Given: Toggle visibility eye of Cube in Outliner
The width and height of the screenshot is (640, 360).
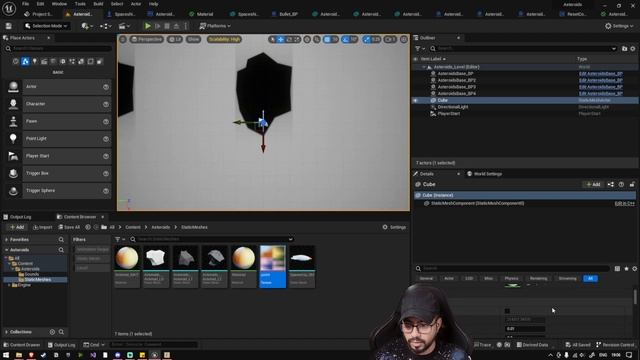Looking at the screenshot, I should tap(416, 100).
